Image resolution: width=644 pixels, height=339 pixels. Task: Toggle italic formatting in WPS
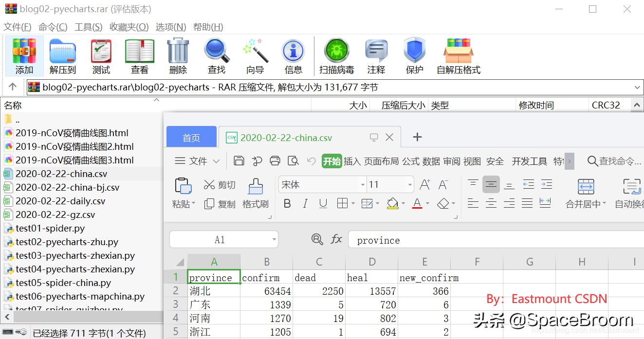click(x=305, y=204)
